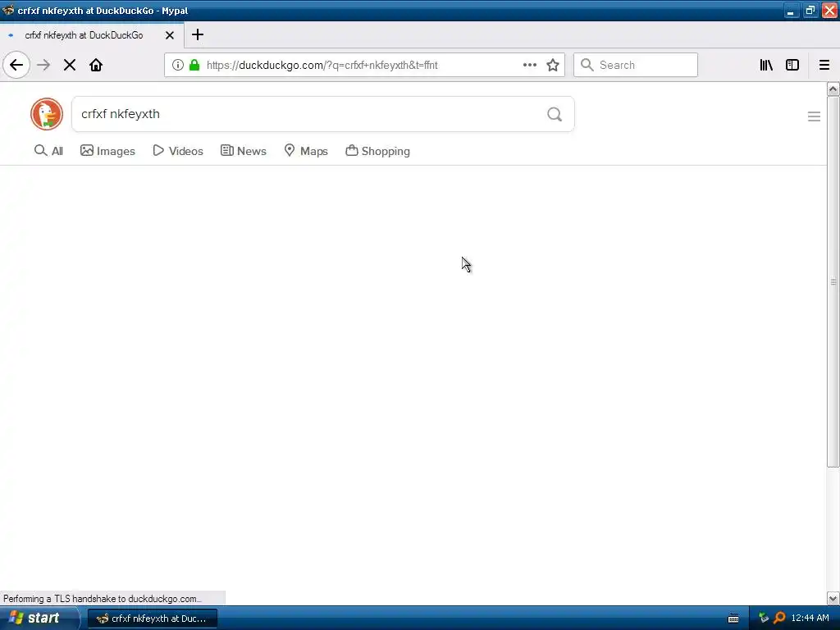Click the keyboard tray icon

tap(733, 619)
